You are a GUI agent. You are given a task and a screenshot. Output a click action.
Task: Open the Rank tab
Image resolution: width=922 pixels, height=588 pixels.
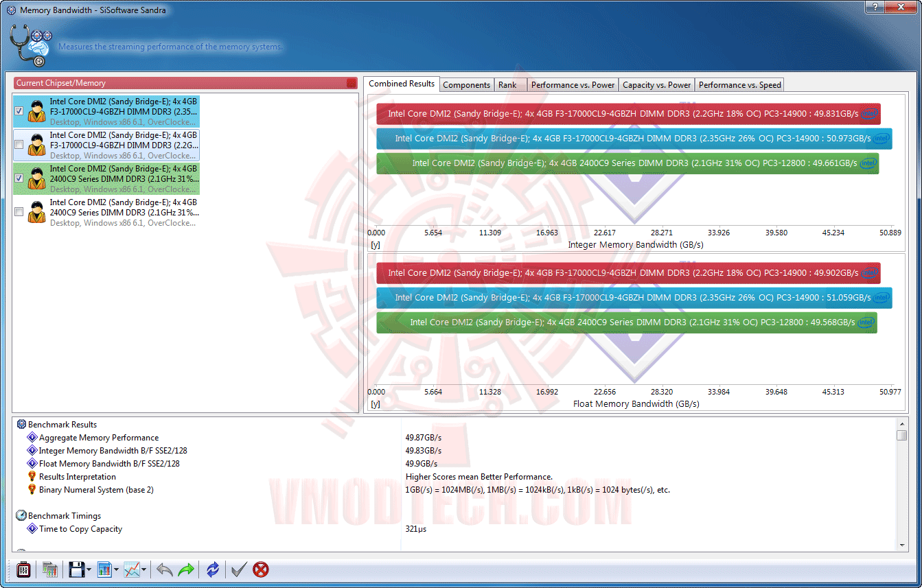point(511,85)
